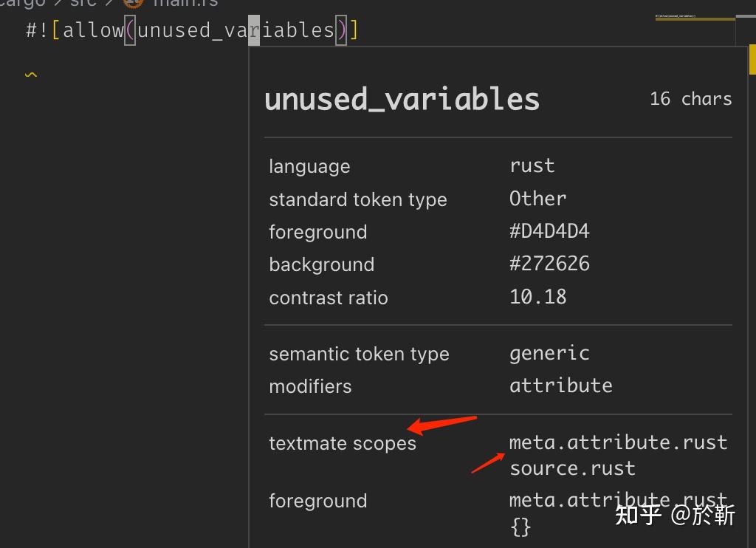Click the attribute modifier value
This screenshot has width=756, height=548.
tap(561, 385)
